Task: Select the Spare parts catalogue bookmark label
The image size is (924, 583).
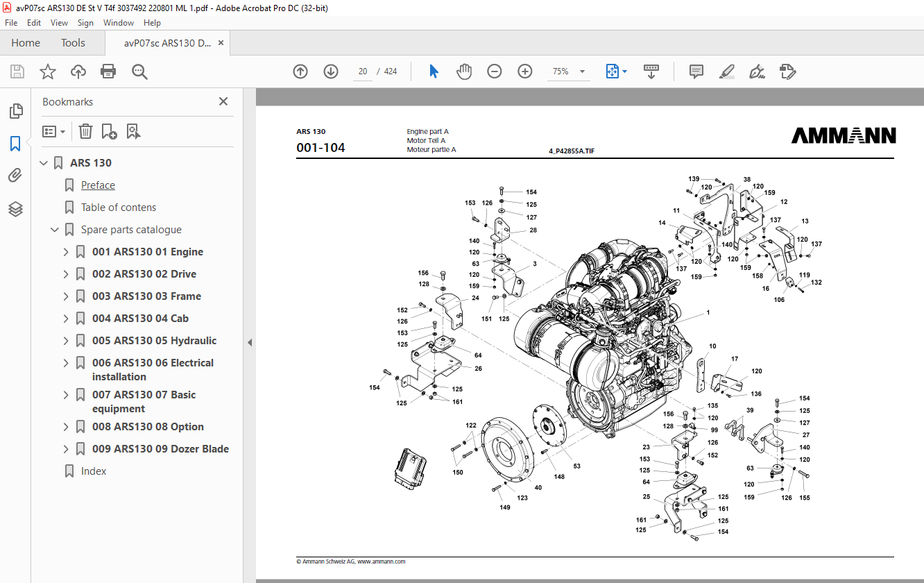Action: (131, 230)
